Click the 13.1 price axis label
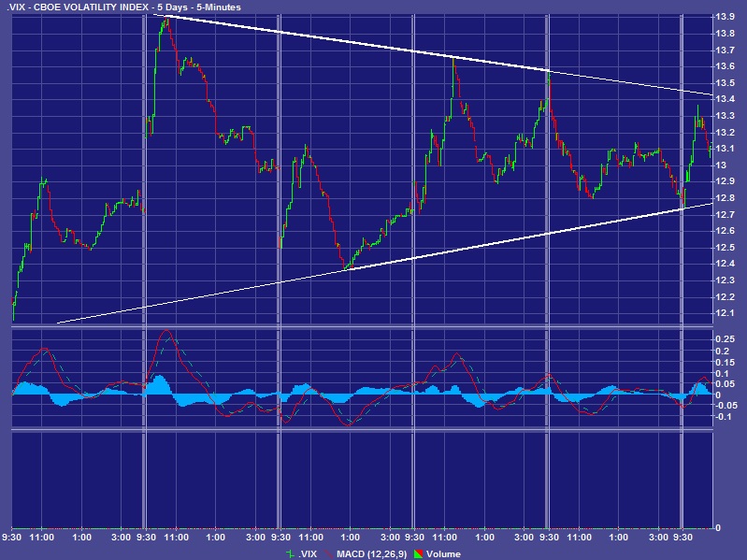 (725, 149)
